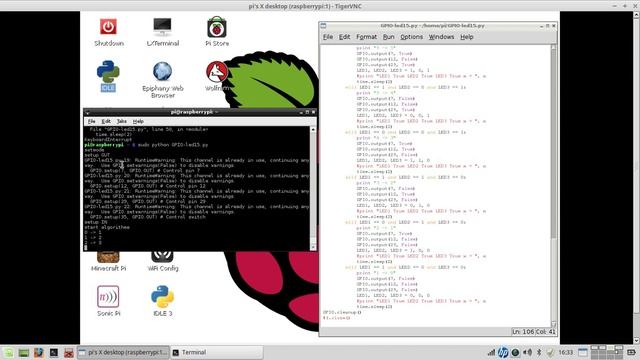
Task: Open the Shutdown desktop icon
Action: click(x=109, y=32)
